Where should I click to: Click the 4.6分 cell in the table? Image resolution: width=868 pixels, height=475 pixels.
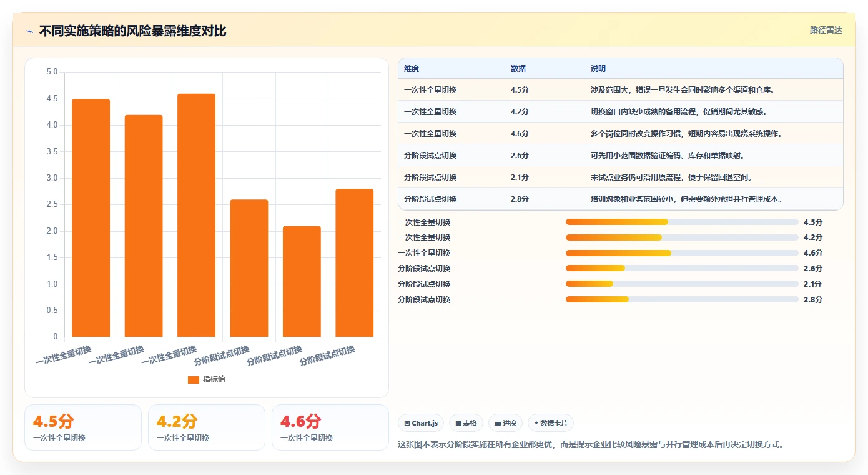[520, 134]
